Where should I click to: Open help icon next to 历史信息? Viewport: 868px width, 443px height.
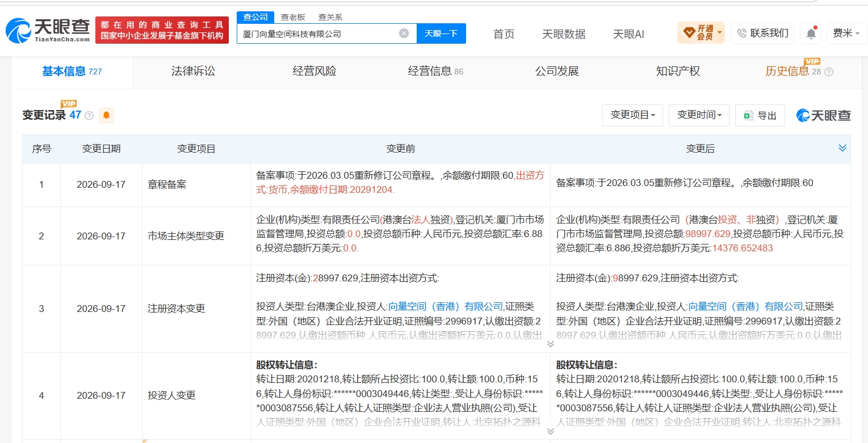tap(829, 71)
